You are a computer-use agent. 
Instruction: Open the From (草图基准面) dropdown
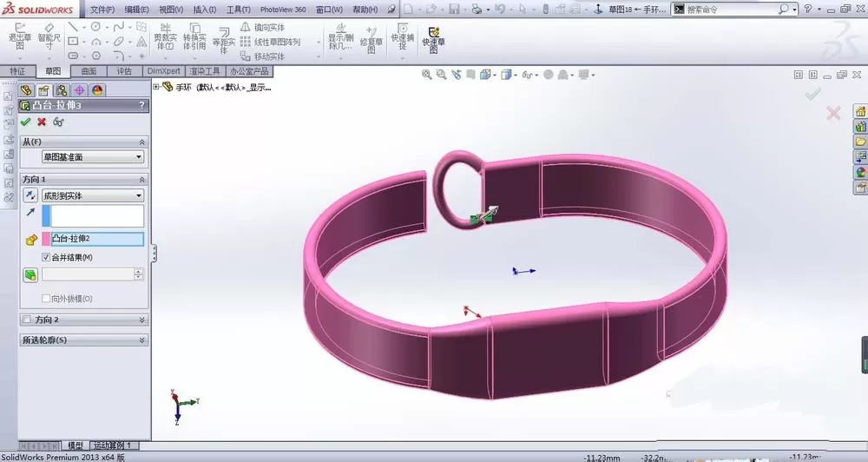coord(93,157)
